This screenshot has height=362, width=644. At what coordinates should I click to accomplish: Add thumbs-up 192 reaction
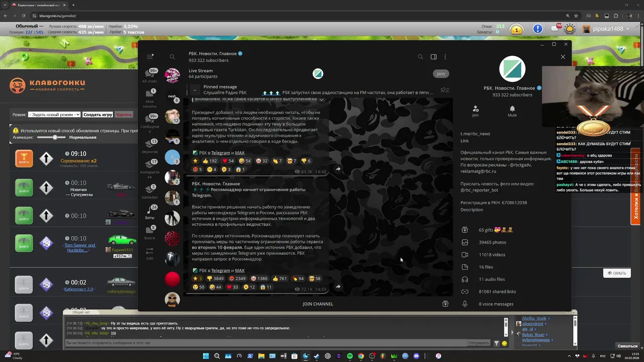(x=209, y=161)
